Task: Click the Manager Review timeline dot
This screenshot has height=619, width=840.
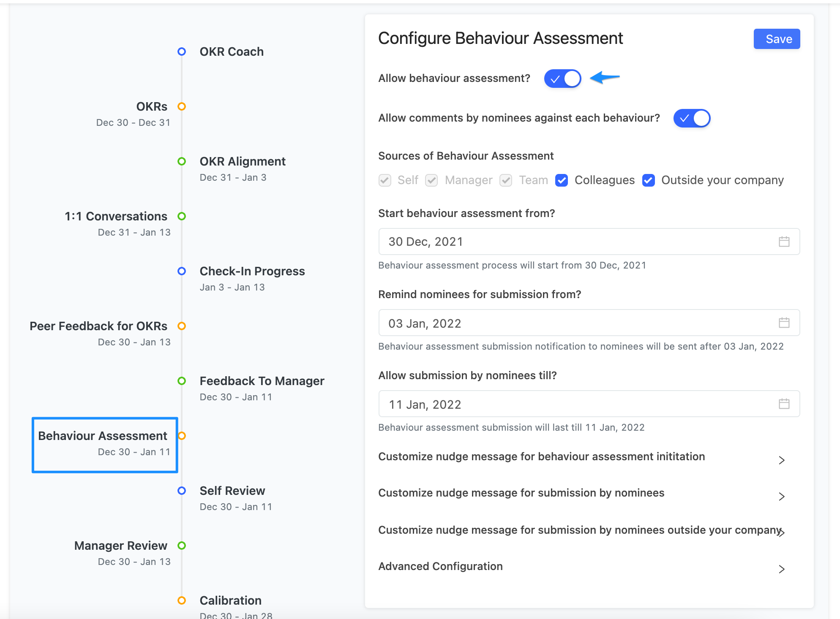Action: point(182,546)
